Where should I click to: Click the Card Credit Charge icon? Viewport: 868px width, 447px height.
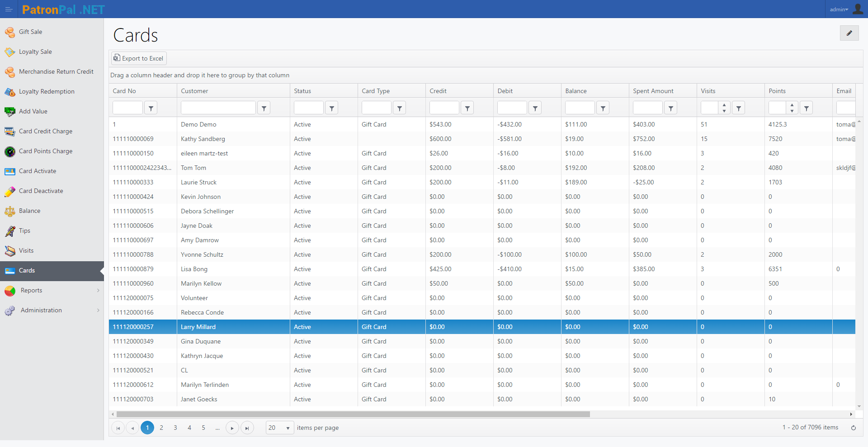coord(10,132)
